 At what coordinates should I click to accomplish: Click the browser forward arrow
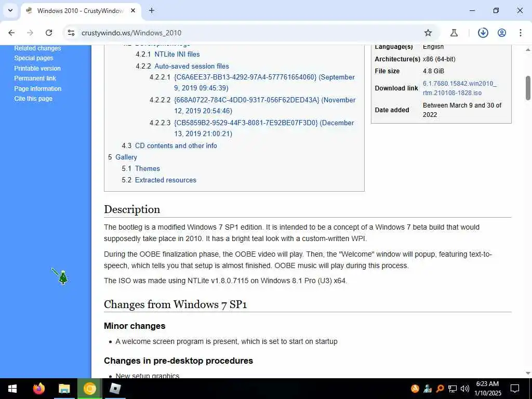coord(30,33)
